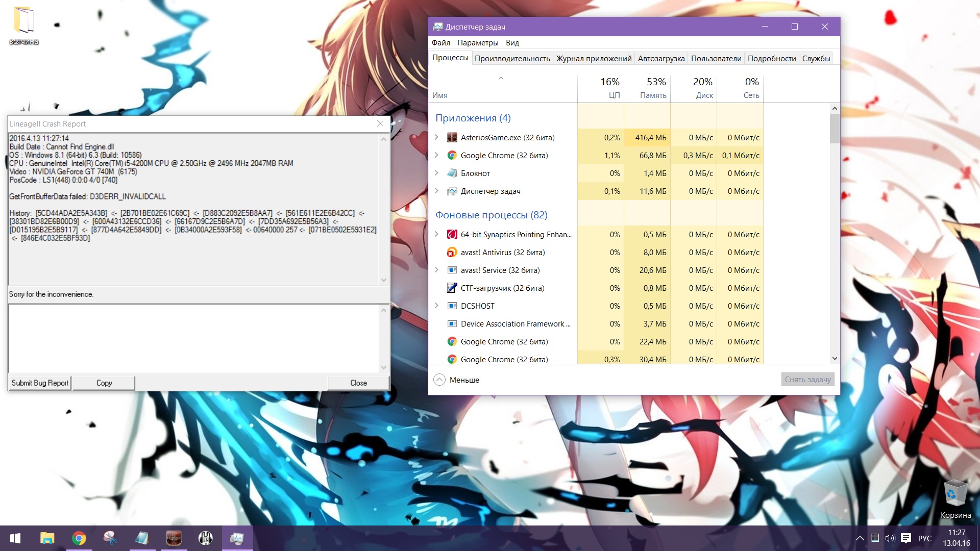980x551 pixels.
Task: Open Google Chrome from the taskbar
Action: (79, 538)
